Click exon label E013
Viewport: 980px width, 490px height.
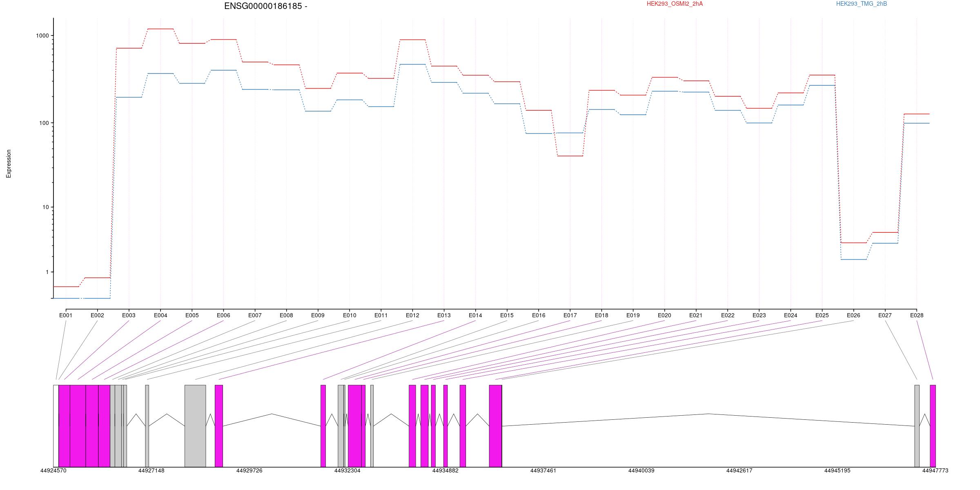pos(444,315)
